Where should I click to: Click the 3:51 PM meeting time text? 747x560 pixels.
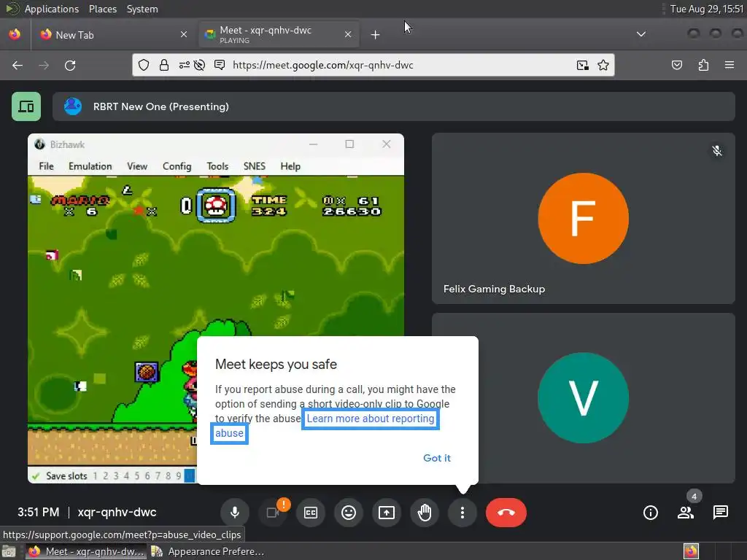point(39,513)
